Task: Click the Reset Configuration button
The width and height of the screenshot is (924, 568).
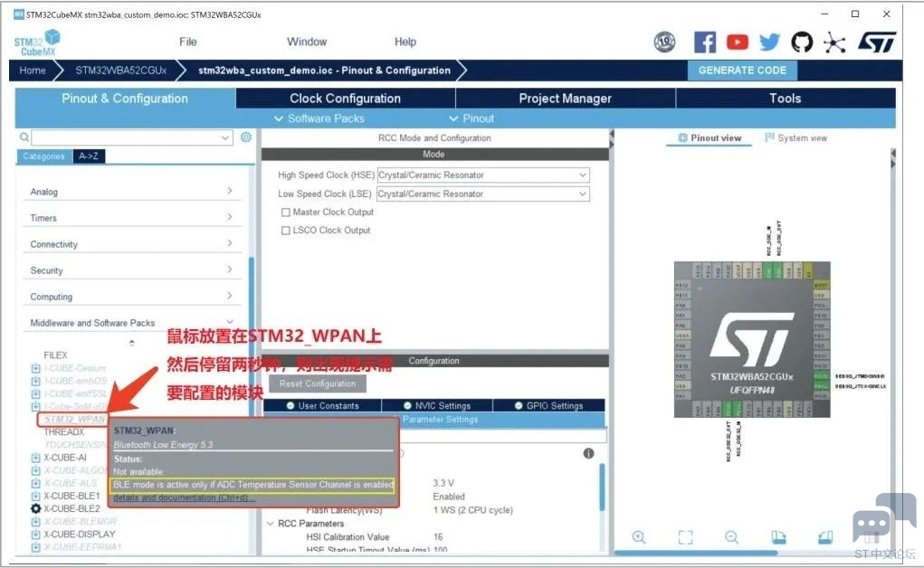Action: (x=318, y=383)
